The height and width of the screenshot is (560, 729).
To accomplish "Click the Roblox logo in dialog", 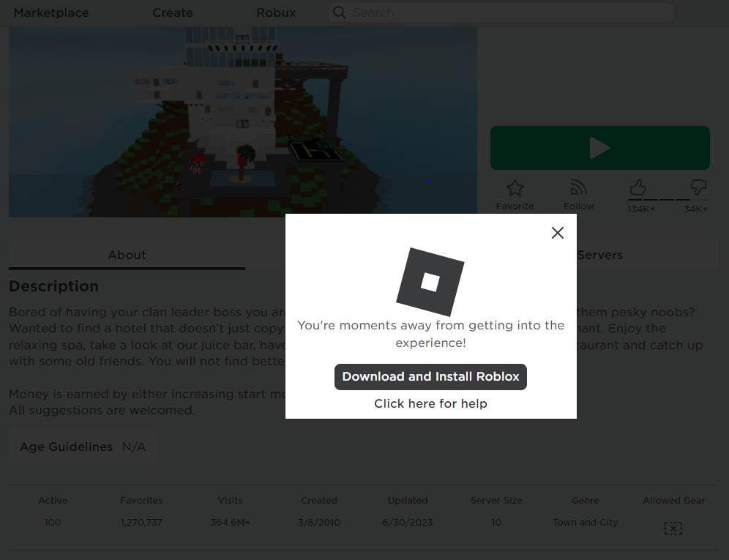I will click(x=430, y=282).
